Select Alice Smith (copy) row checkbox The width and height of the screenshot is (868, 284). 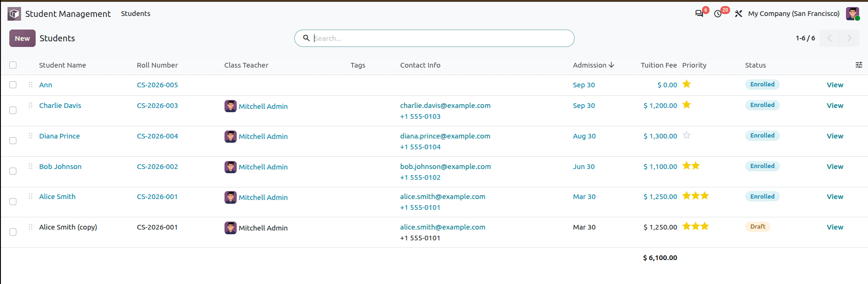click(13, 232)
